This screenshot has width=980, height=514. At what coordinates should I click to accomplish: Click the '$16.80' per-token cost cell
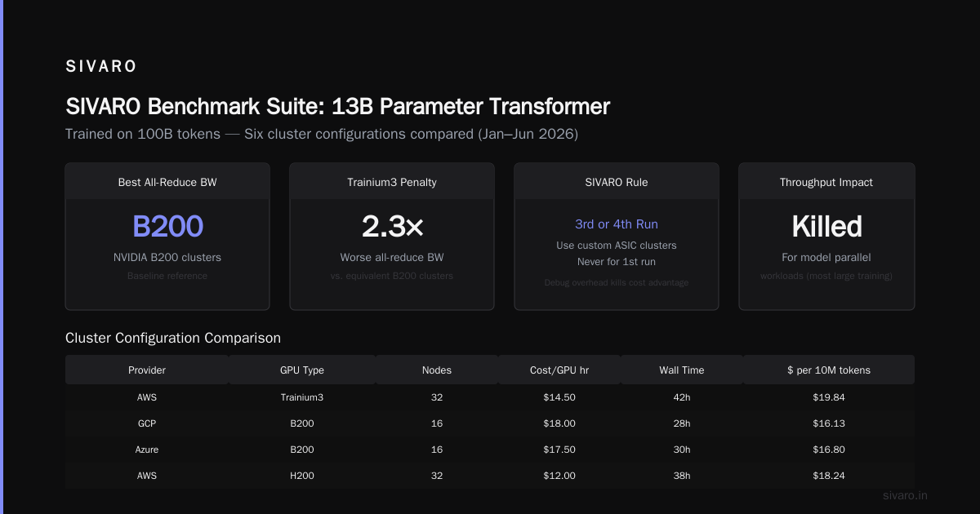pos(829,450)
